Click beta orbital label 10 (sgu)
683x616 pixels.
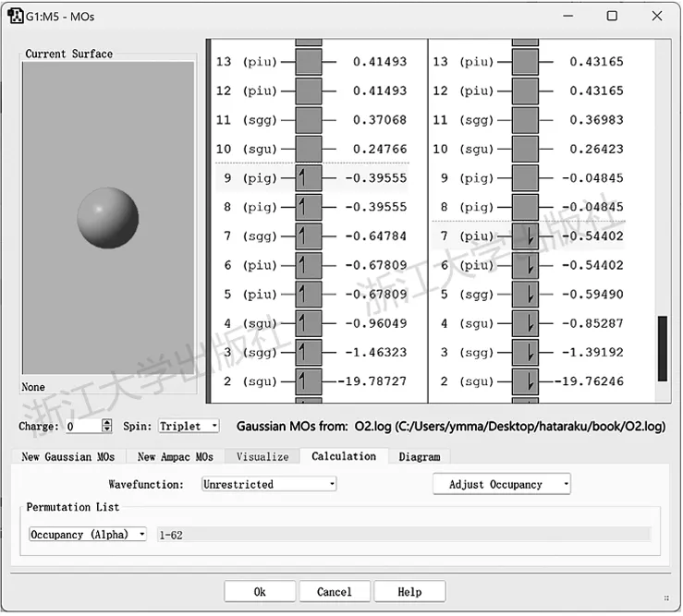[x=463, y=150]
